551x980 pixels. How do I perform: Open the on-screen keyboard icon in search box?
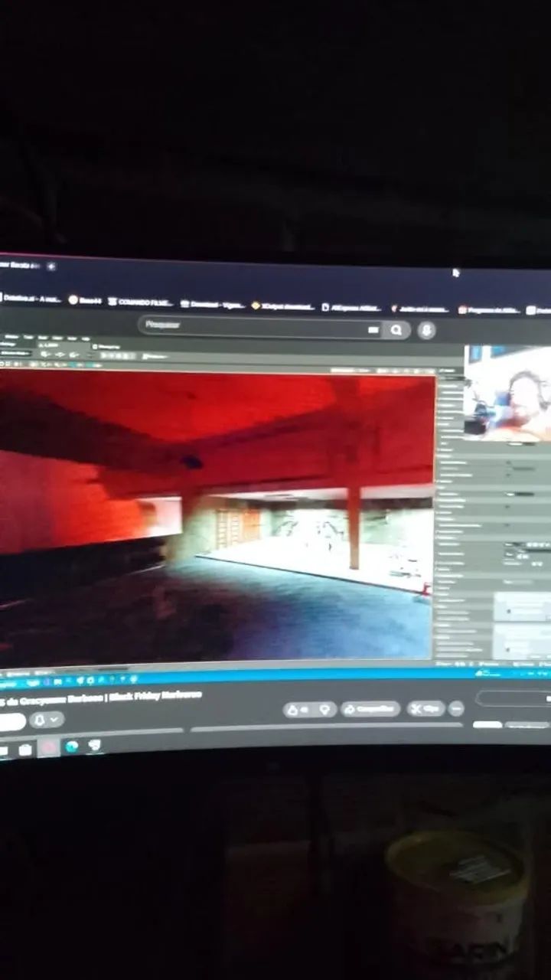(373, 330)
